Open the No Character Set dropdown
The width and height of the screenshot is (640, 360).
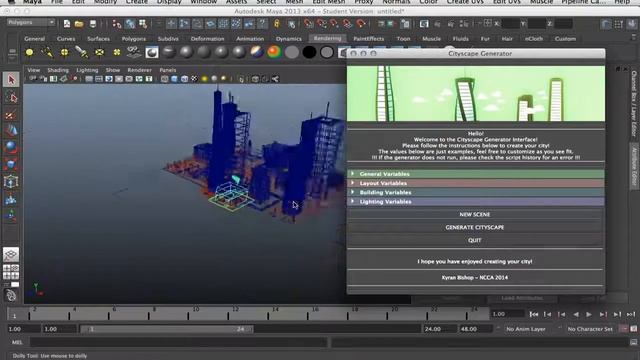(x=590, y=329)
